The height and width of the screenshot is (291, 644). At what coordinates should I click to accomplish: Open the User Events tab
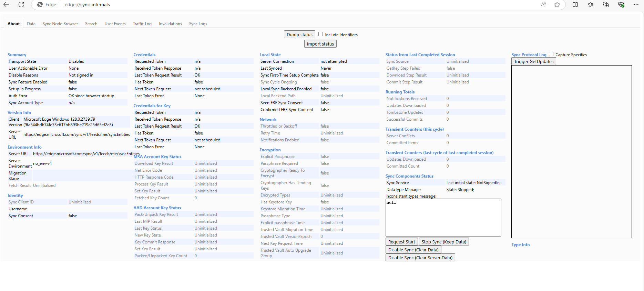115,24
